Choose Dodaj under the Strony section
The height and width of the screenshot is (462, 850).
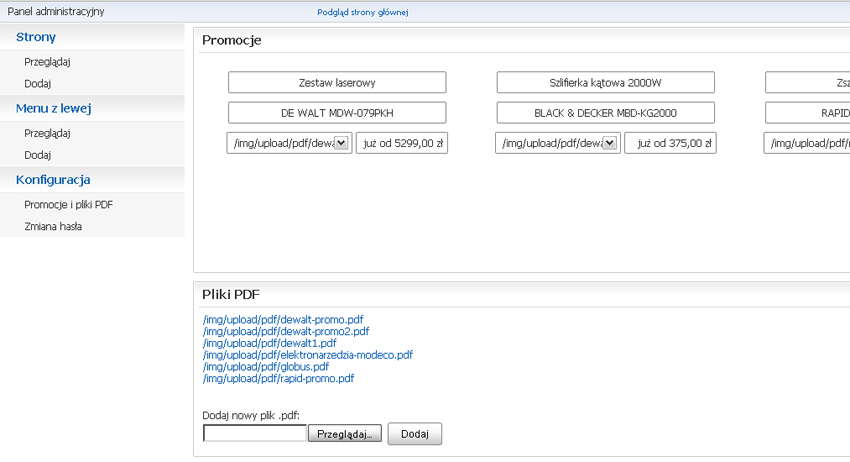pos(37,84)
